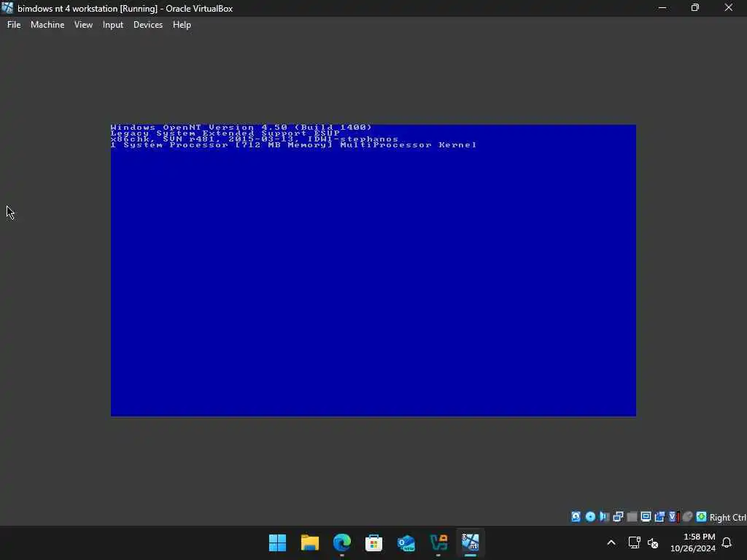Click the optical disk indicator icon
This screenshot has width=747, height=560.
point(589,517)
